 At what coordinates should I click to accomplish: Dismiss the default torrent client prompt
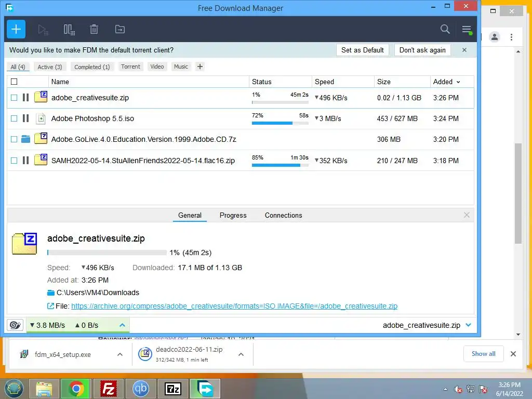click(464, 50)
